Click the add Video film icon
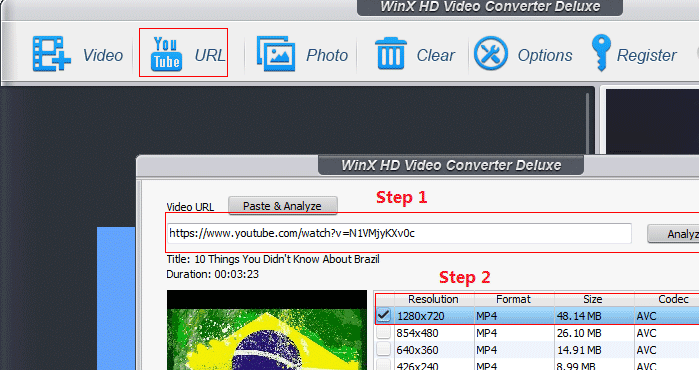 pos(51,54)
